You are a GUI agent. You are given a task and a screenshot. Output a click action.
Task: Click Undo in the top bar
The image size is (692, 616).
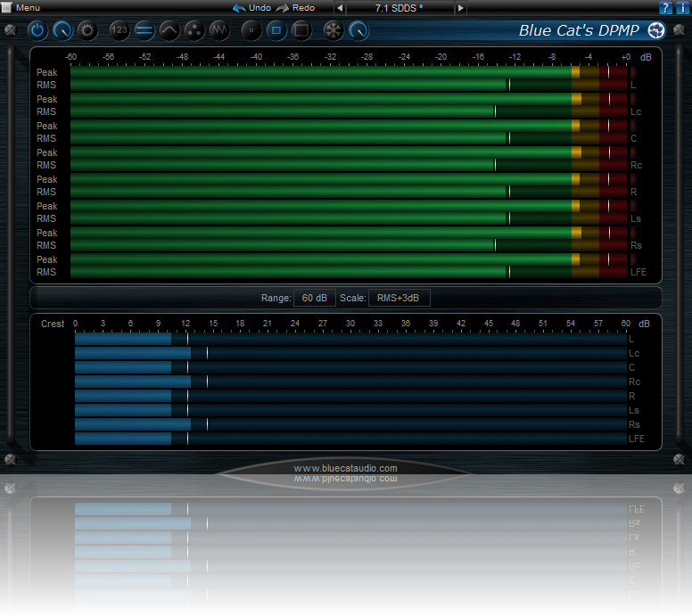[252, 7]
